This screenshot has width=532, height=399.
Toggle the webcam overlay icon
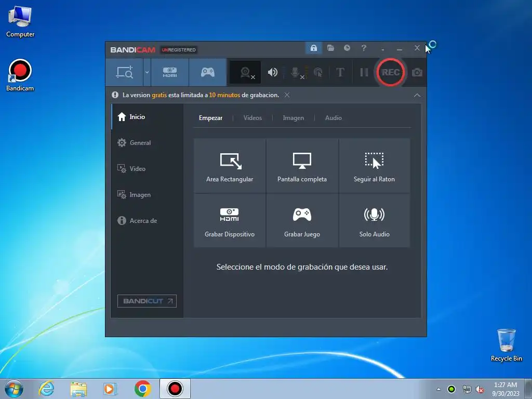246,72
